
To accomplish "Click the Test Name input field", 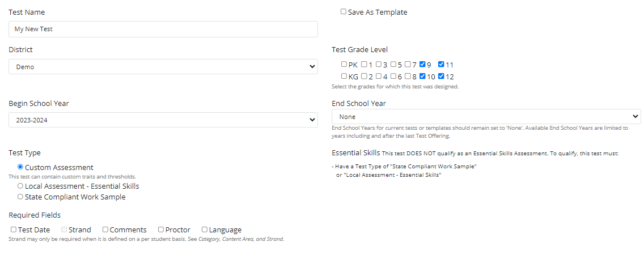I will click(163, 29).
